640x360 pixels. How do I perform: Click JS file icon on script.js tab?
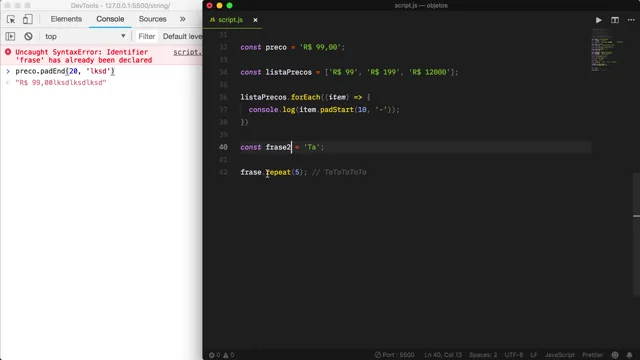(x=212, y=20)
